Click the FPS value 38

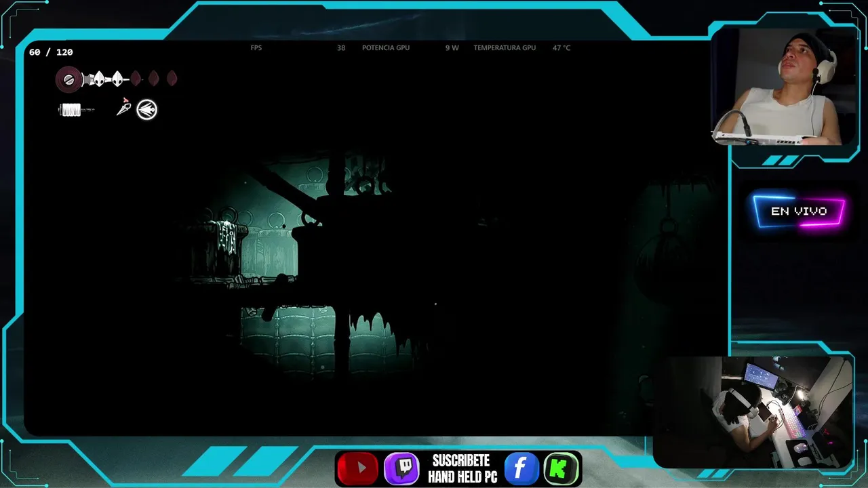pyautogui.click(x=341, y=48)
